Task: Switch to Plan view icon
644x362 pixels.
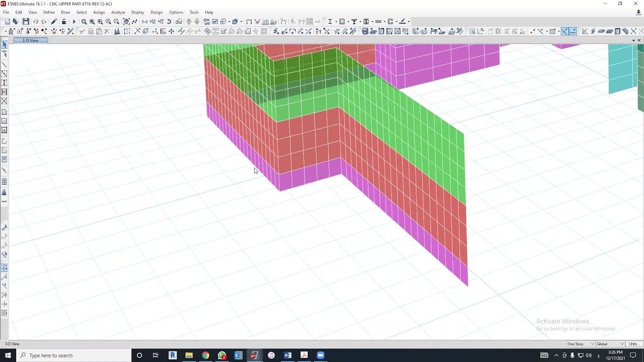Action: 152,22
